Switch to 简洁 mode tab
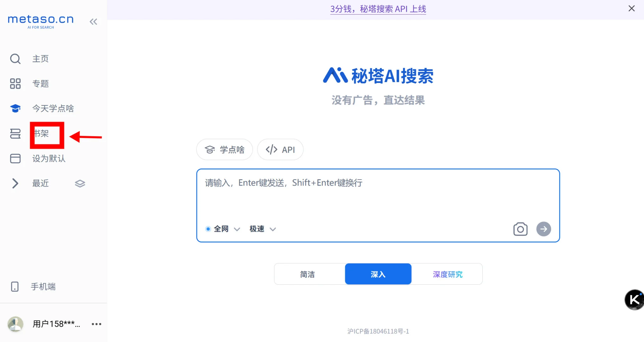Viewport: 644px width, 342px height. tap(309, 274)
